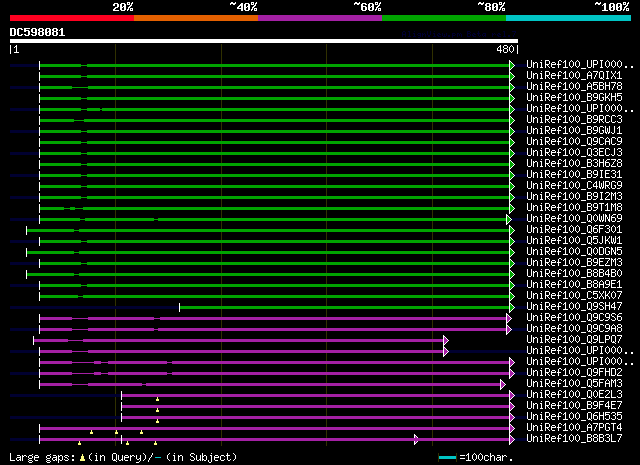This screenshot has width=640, height=465.
Task: Select the UniRef100_Q5FAM3 label
Action: (x=574, y=384)
